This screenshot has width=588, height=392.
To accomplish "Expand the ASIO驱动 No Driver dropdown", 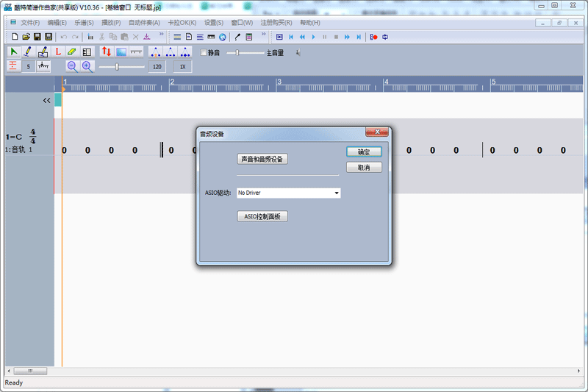I will (337, 193).
